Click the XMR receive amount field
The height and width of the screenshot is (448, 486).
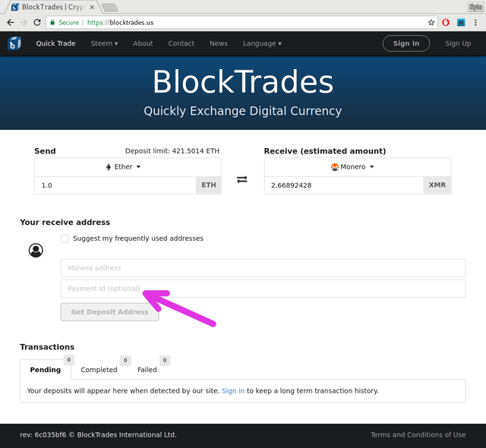point(344,185)
